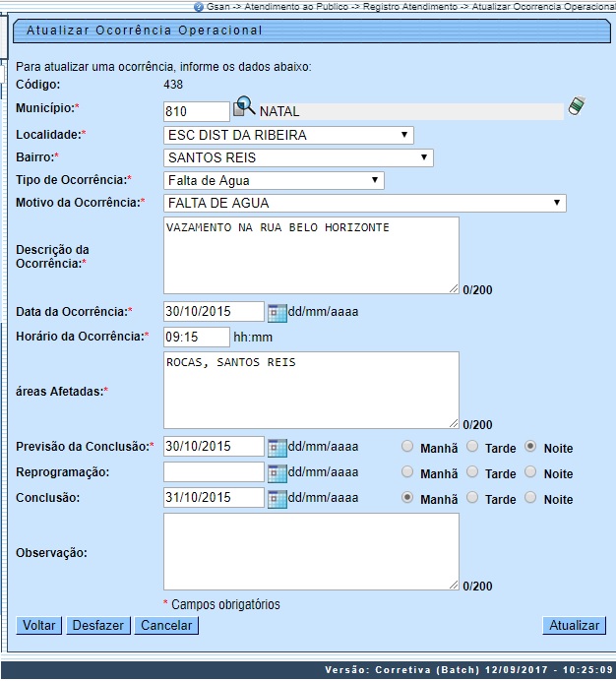Expand Tipo de Ocorrência dropdown
Viewport: 616px width, 681px height.
(x=274, y=180)
